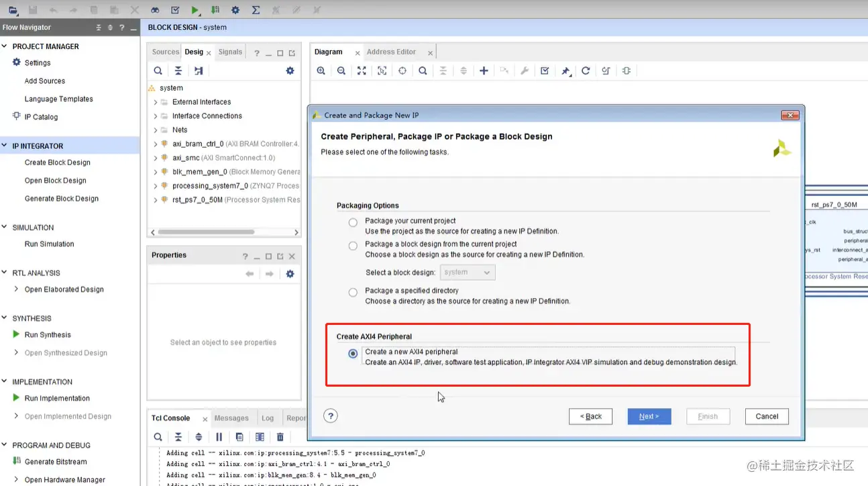Click the search icon in Diagram toolbar
This screenshot has width=868, height=486.
click(423, 70)
